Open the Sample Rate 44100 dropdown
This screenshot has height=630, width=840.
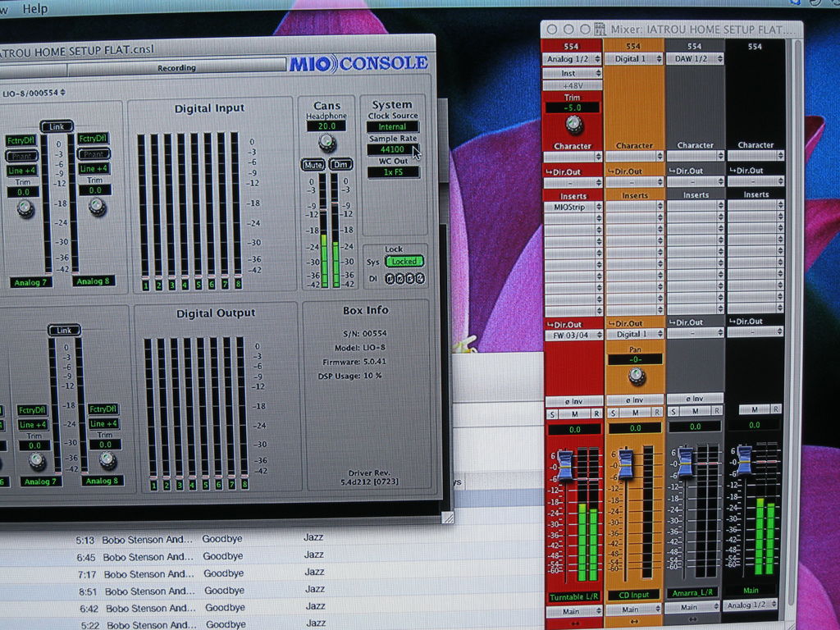point(392,149)
